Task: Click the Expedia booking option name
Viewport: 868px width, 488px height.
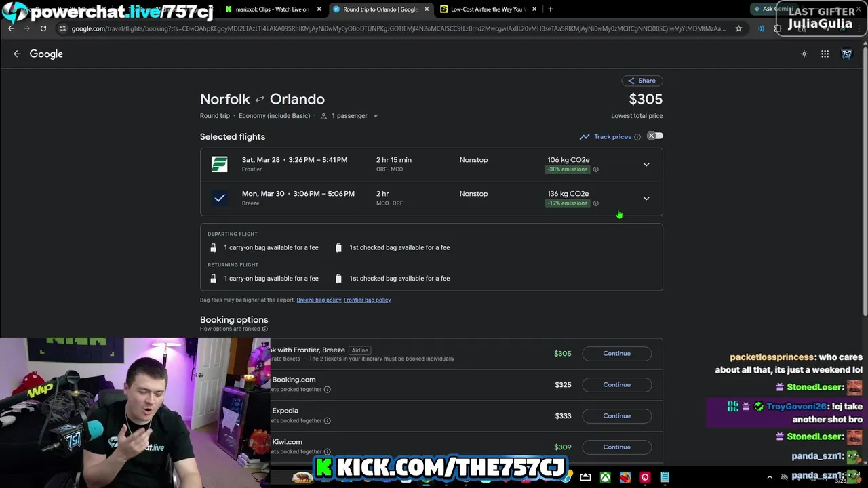Action: (285, 411)
